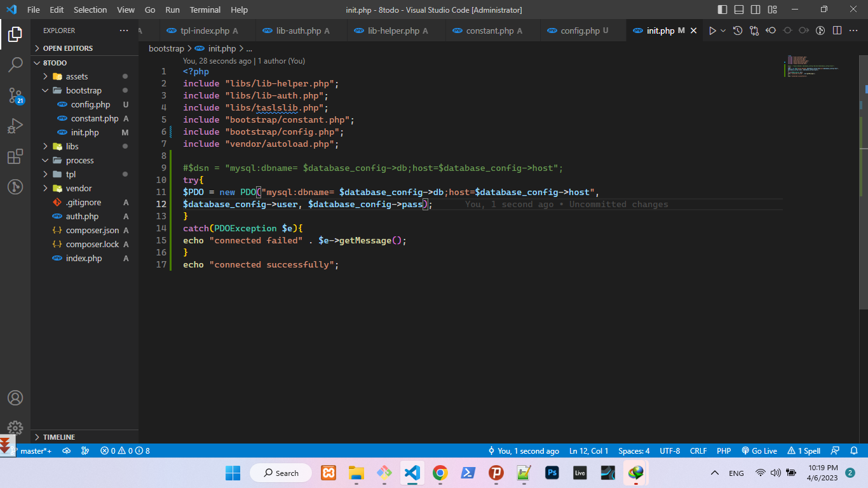Expand the tpl folder

coord(85,174)
